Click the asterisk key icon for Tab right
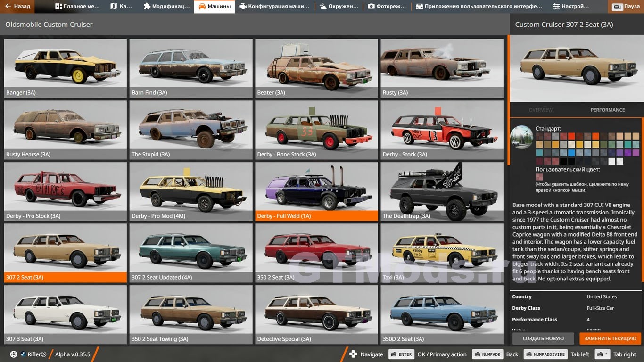The width and height of the screenshot is (644, 362). 603,354
